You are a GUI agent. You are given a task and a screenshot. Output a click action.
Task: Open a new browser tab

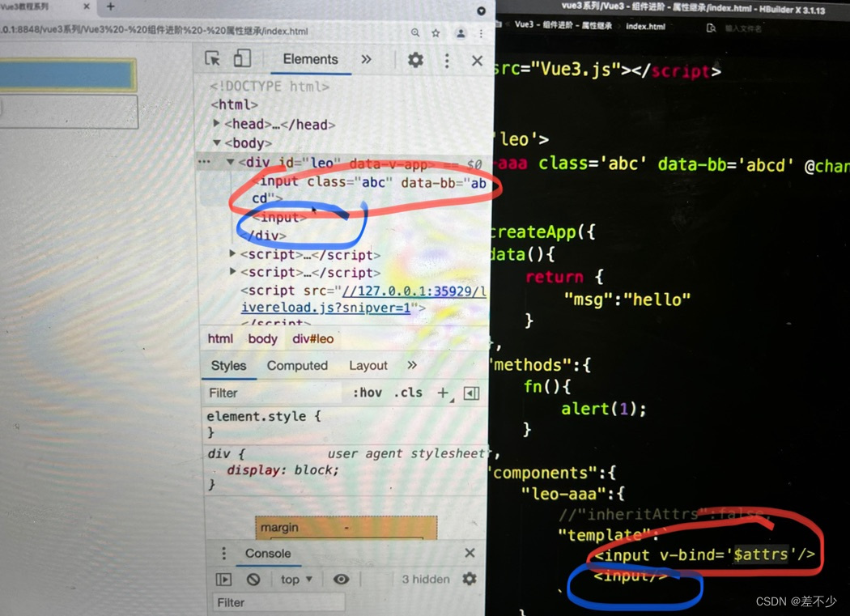[x=111, y=6]
